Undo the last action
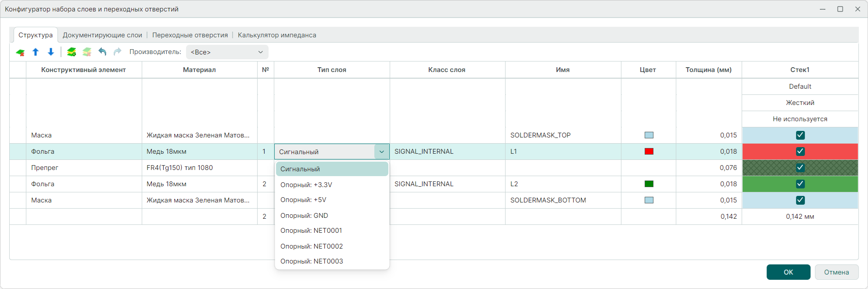This screenshot has width=868, height=289. click(102, 52)
